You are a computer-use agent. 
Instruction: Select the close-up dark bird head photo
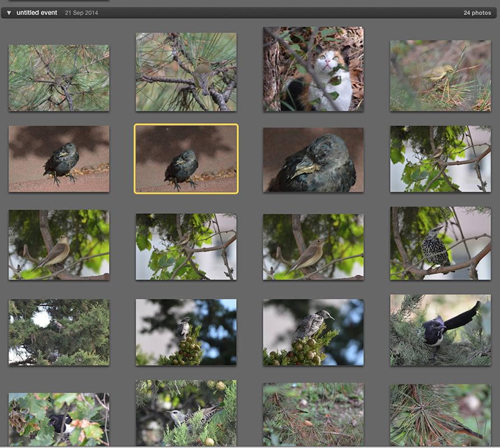tap(313, 160)
